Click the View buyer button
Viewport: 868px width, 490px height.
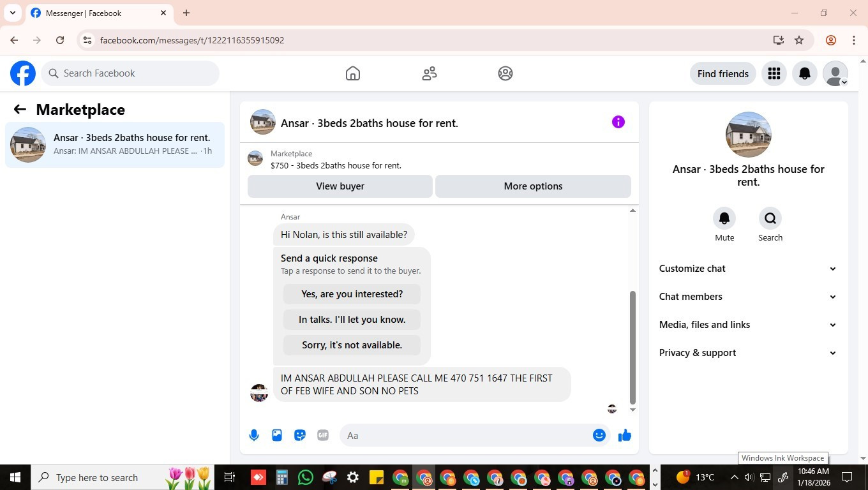coord(340,186)
